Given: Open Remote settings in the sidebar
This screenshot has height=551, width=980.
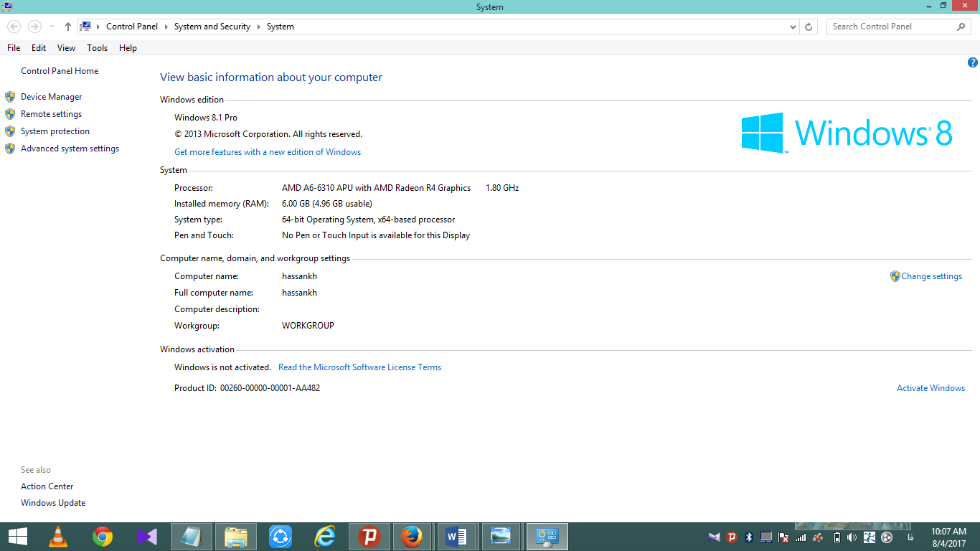Looking at the screenshot, I should click(51, 114).
